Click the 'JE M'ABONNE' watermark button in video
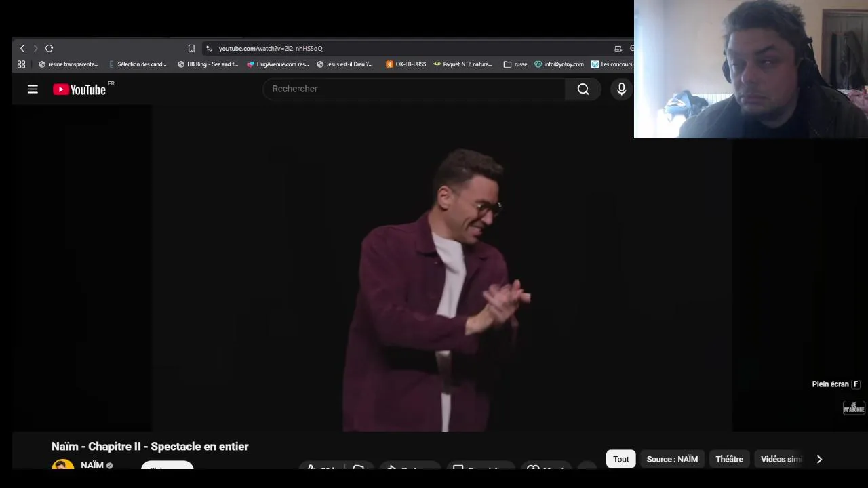Image resolution: width=868 pixels, height=488 pixels. tap(854, 407)
